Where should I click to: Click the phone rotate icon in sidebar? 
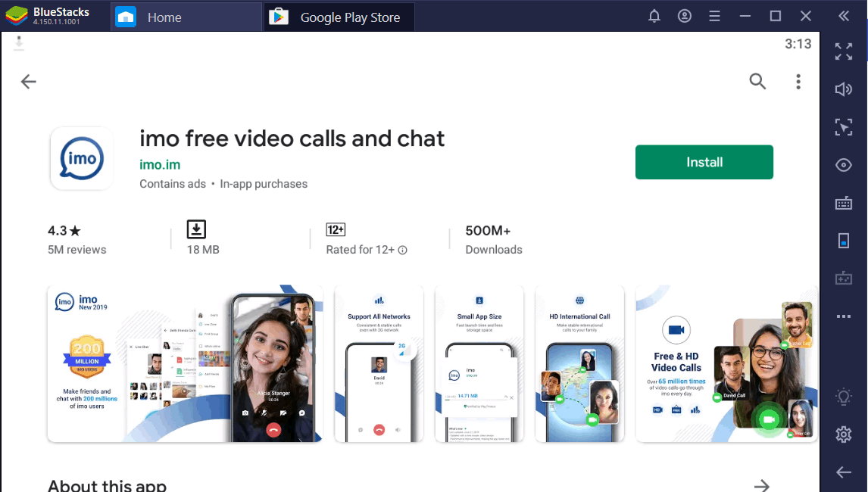click(844, 241)
